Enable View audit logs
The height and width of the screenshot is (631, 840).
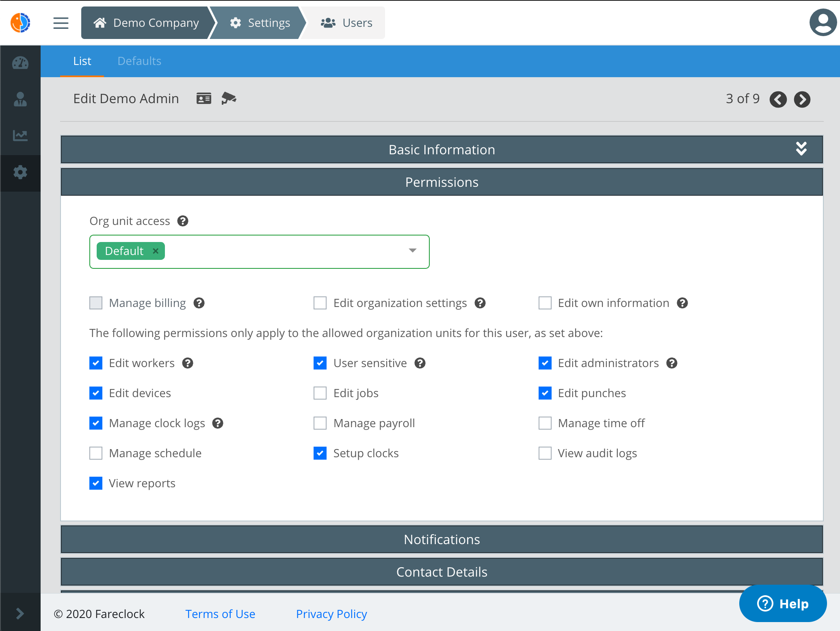(x=545, y=453)
